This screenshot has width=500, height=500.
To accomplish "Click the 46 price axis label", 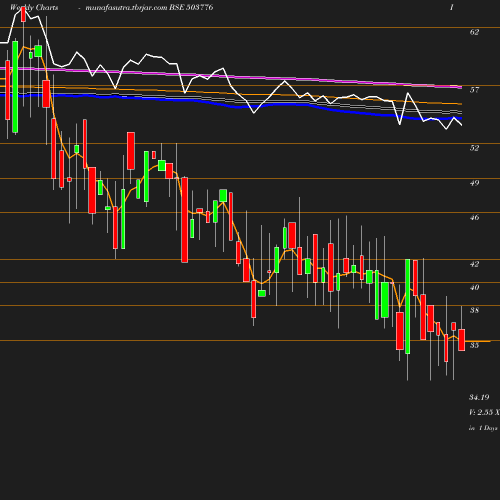I will pyautogui.click(x=474, y=217).
